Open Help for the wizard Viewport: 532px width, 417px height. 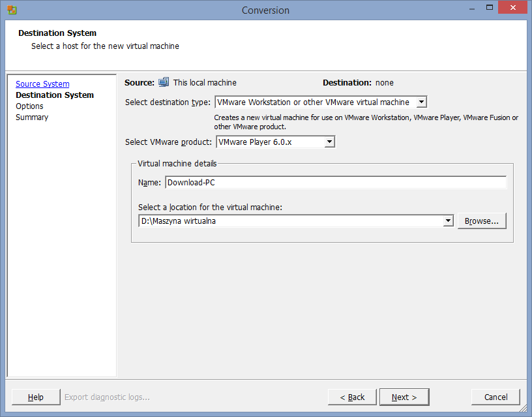[36, 397]
